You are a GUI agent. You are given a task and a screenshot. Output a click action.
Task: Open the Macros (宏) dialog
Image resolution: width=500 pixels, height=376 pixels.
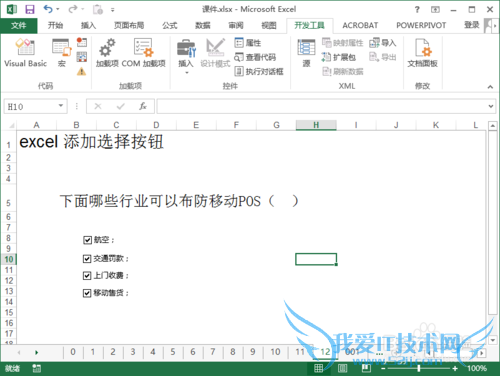pyautogui.click(x=62, y=53)
